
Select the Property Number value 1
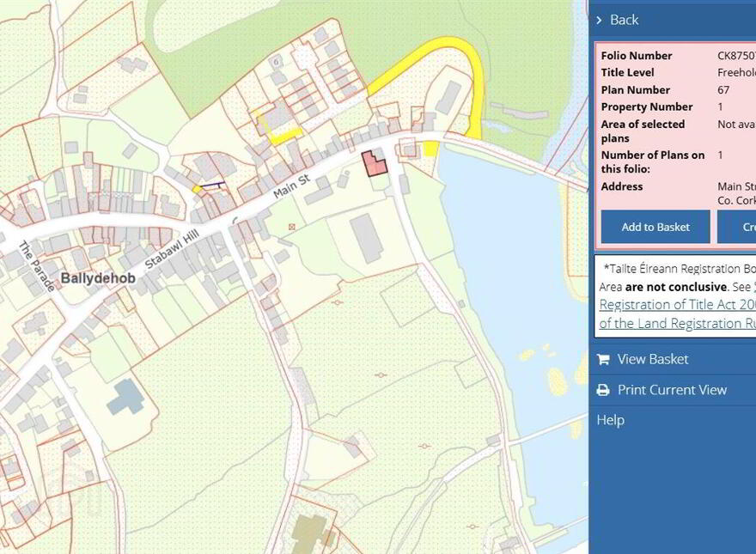coord(720,107)
